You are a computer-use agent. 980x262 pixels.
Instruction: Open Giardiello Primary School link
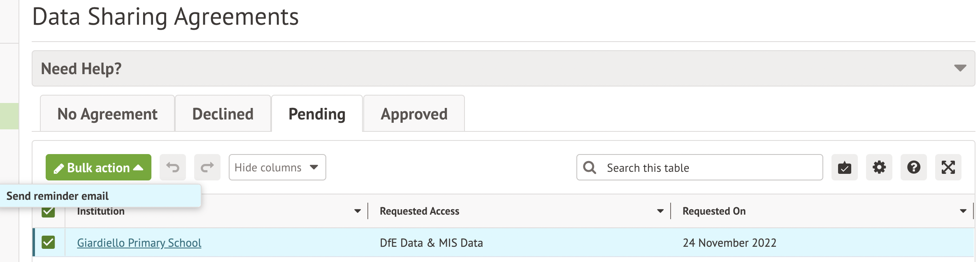(x=139, y=243)
